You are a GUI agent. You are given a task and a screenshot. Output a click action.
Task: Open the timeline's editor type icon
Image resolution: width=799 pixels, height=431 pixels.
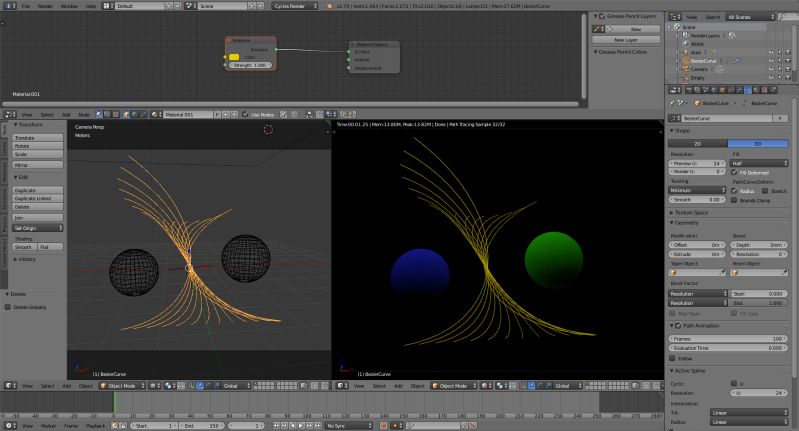point(10,425)
